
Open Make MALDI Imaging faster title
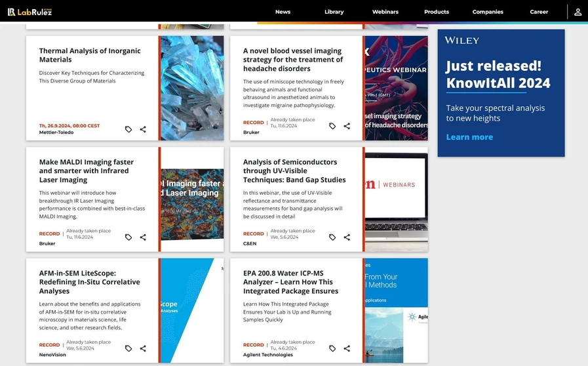[87, 171]
